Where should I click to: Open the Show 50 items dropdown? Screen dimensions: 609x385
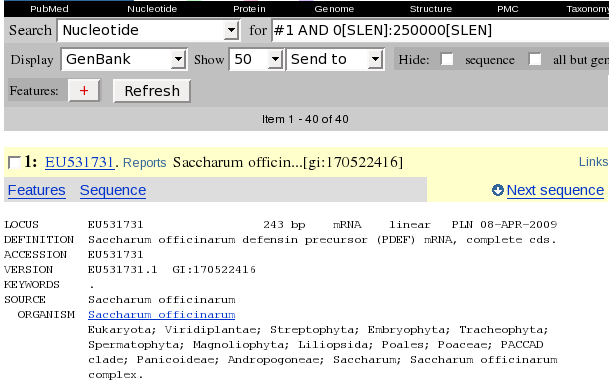[x=257, y=59]
